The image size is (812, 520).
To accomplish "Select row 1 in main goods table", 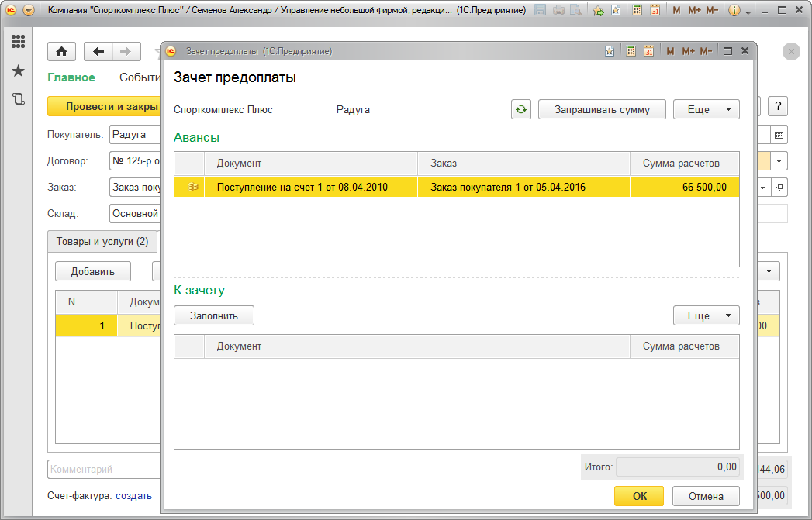I will tap(109, 325).
